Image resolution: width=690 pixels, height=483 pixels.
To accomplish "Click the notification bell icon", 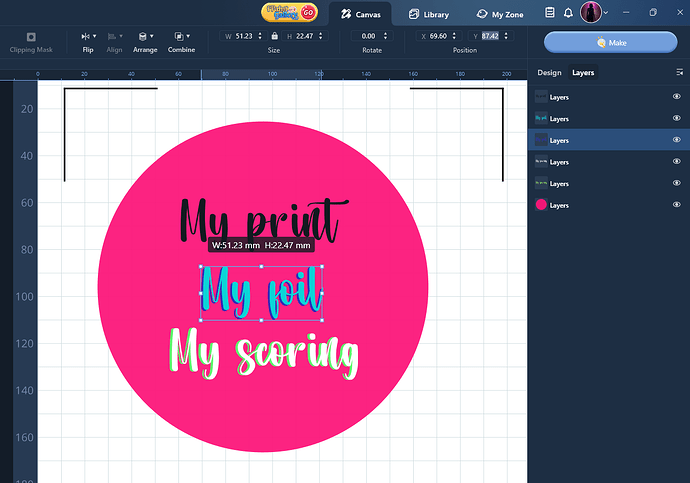I will (568, 14).
